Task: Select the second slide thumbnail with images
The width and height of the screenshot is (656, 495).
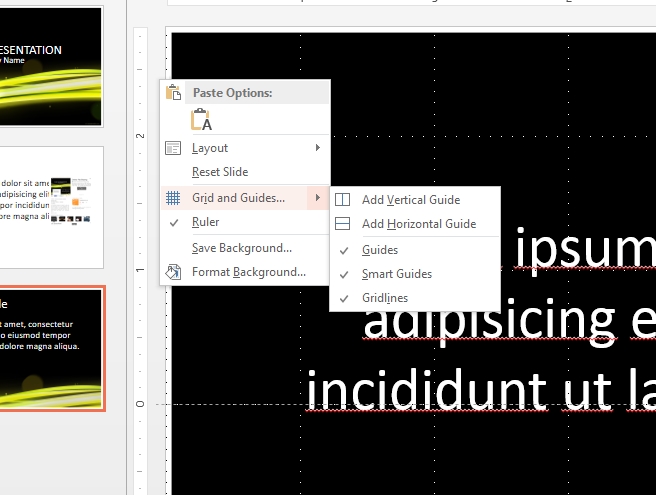Action: click(51, 207)
